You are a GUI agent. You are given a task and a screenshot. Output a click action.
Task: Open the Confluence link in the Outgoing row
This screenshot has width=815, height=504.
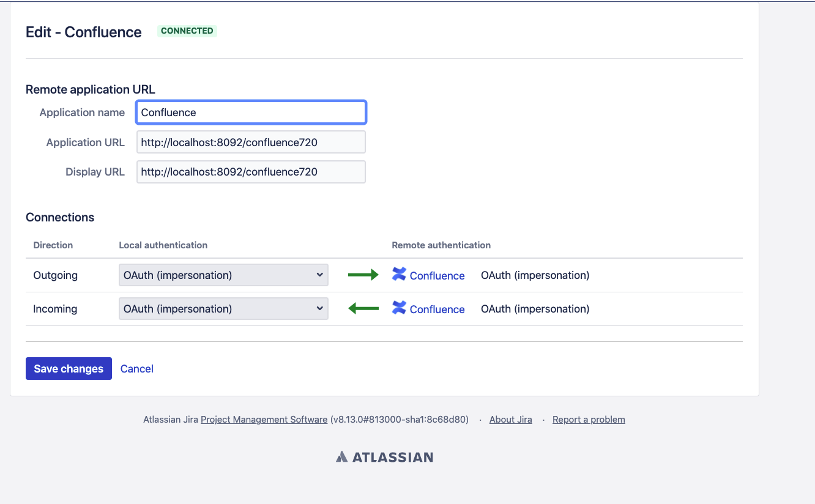coord(437,276)
